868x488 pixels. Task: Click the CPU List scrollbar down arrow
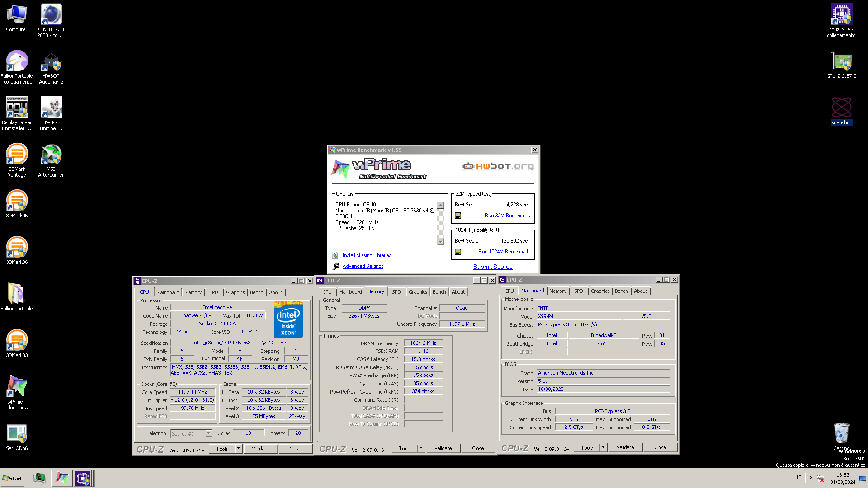[441, 242]
